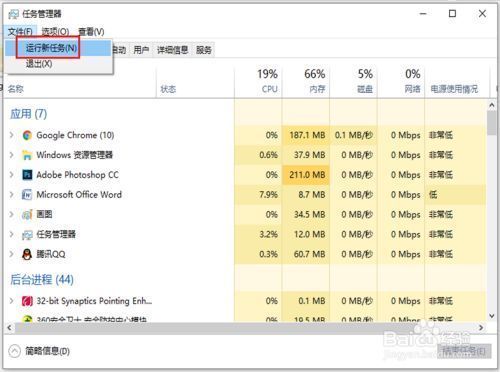Choose 运行新任务(N) from the file menu
The image size is (500, 372).
pos(51,48)
